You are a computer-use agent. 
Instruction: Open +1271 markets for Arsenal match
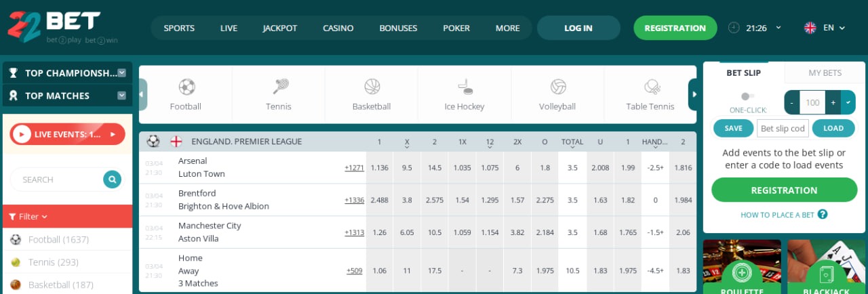tap(354, 167)
